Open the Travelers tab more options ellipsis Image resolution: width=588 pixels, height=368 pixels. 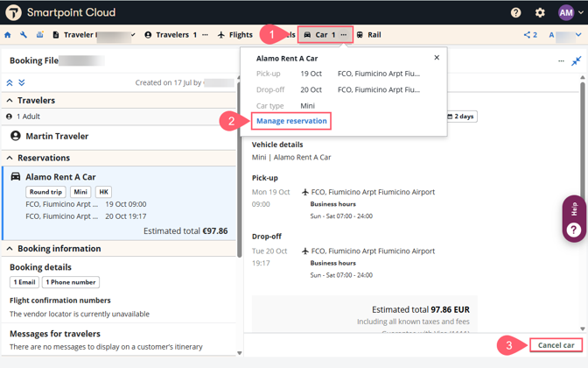[x=205, y=35]
